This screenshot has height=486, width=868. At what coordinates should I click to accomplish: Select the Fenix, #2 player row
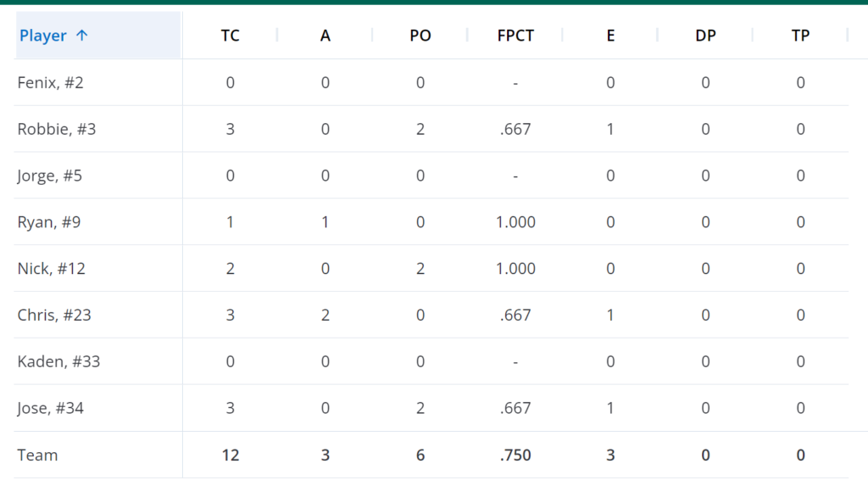click(431, 82)
